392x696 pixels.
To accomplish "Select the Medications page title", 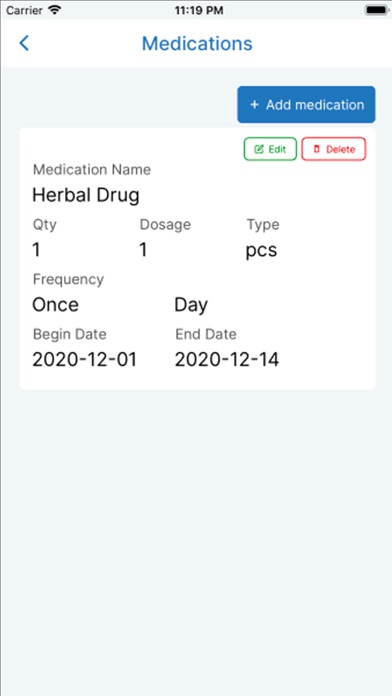I will pyautogui.click(x=197, y=44).
